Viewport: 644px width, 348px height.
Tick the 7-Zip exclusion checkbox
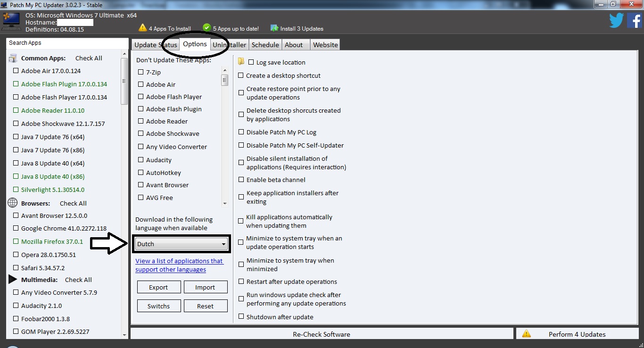(141, 72)
